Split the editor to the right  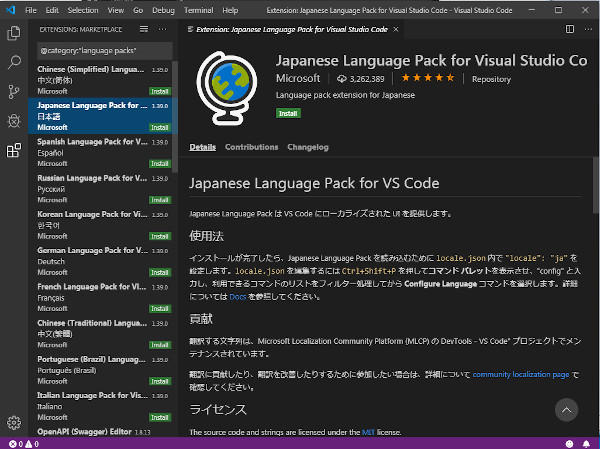570,29
